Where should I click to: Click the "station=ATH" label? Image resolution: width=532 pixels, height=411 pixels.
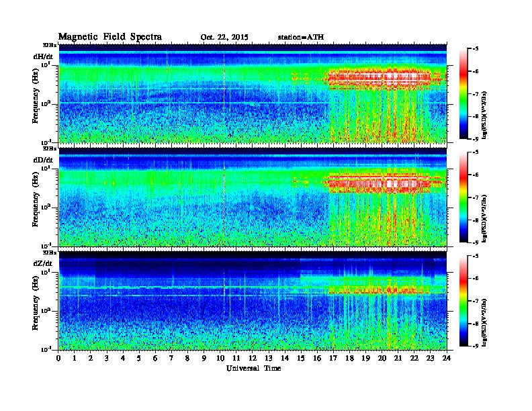coord(301,38)
